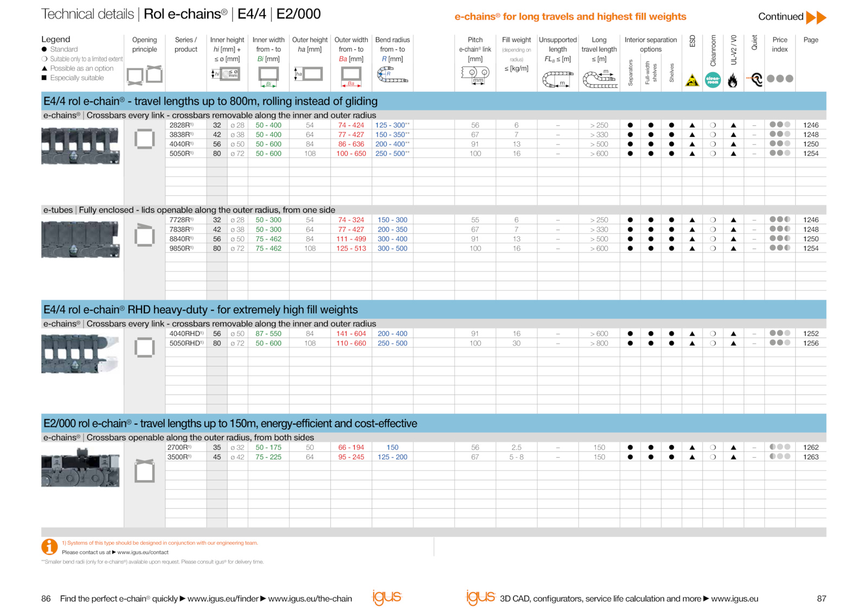The width and height of the screenshot is (868, 614).
Task: Click fill weight 5 - 8 for 3500R
Action: [x=516, y=457]
